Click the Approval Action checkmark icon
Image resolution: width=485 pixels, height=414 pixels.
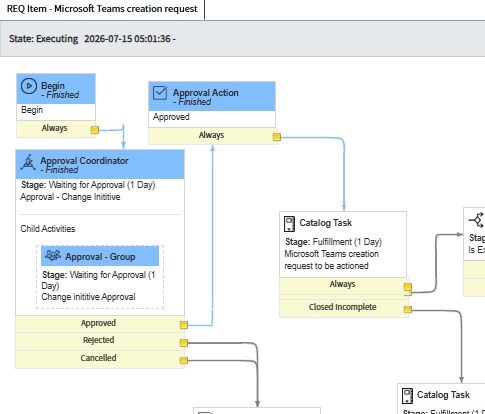pyautogui.click(x=160, y=93)
